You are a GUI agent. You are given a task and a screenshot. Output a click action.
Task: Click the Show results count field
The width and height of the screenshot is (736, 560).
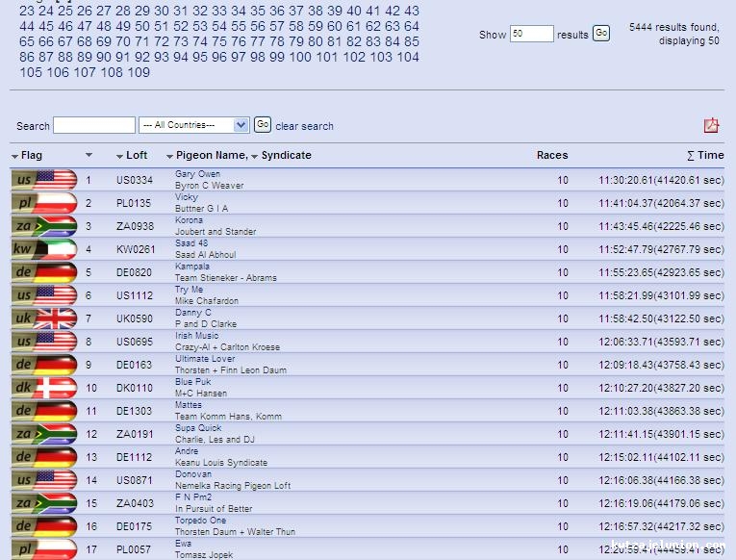coord(531,34)
